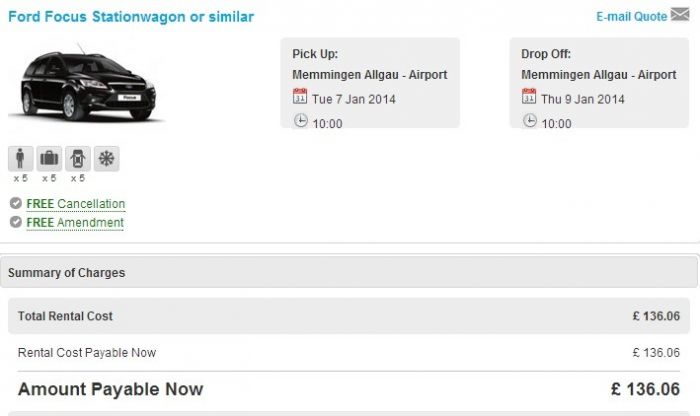Click the car doors icon

pos(78,158)
